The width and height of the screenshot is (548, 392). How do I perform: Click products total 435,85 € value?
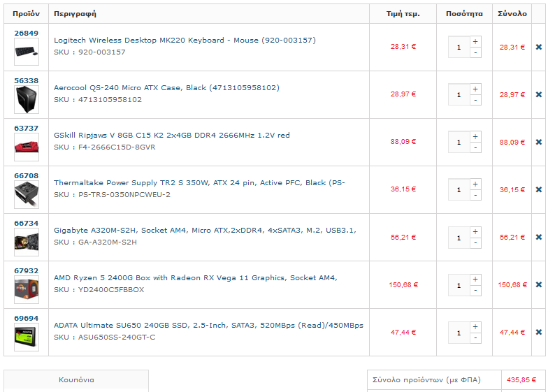coord(521,380)
